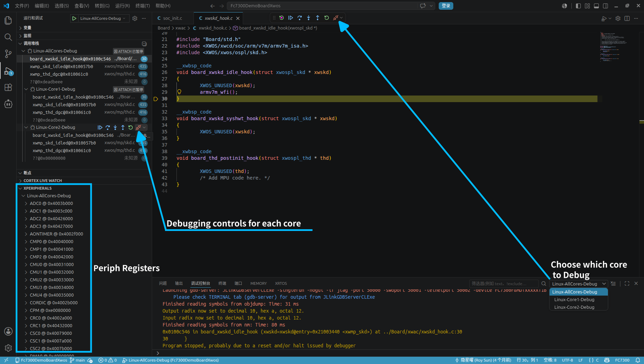Image resolution: width=644 pixels, height=364 pixels.
Task: Open debug configuration dropdown Linux-AllCores-Debug
Action: coord(103,18)
